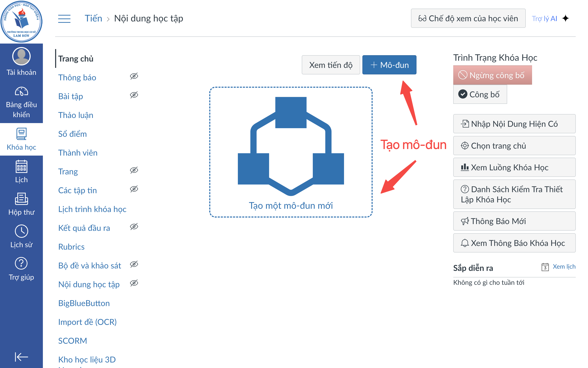Open the Tài khoản account avatar
The image size is (588, 368).
point(21,56)
